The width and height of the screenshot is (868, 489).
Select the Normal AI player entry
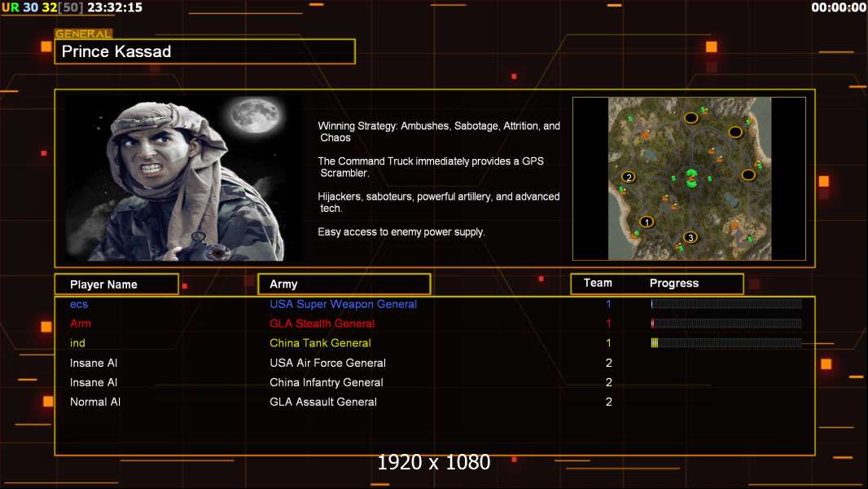(x=95, y=402)
